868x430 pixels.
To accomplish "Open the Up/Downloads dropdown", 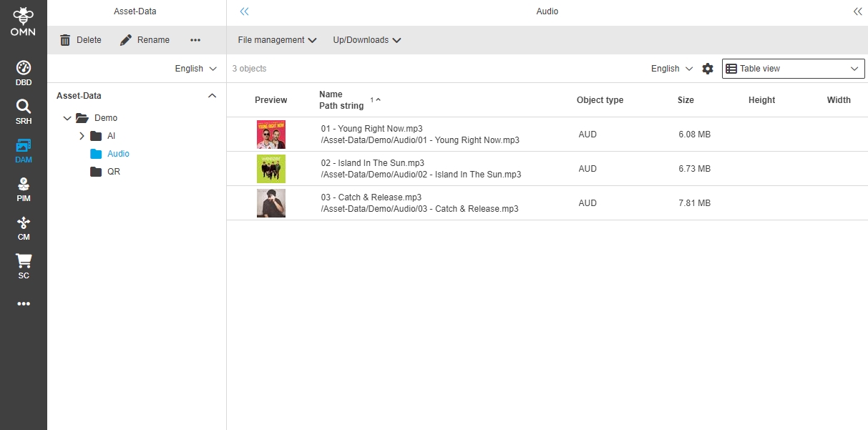I will pyautogui.click(x=367, y=40).
